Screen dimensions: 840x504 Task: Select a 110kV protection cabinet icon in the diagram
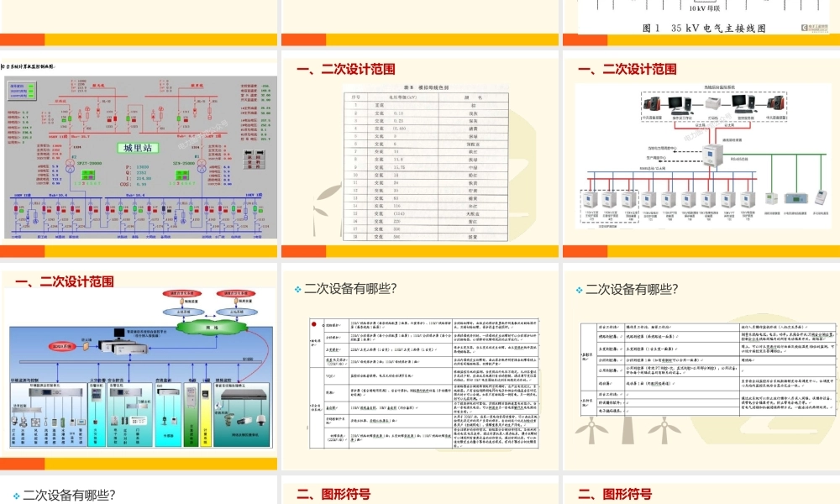click(588, 199)
